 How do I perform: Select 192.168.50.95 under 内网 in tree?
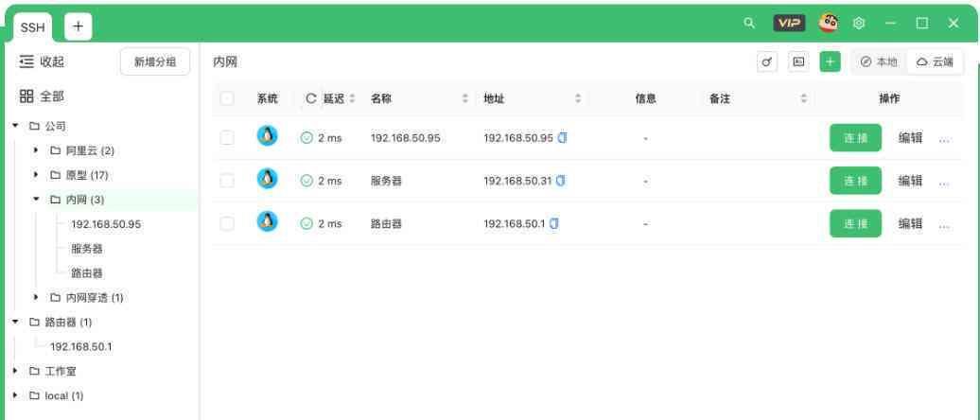106,224
